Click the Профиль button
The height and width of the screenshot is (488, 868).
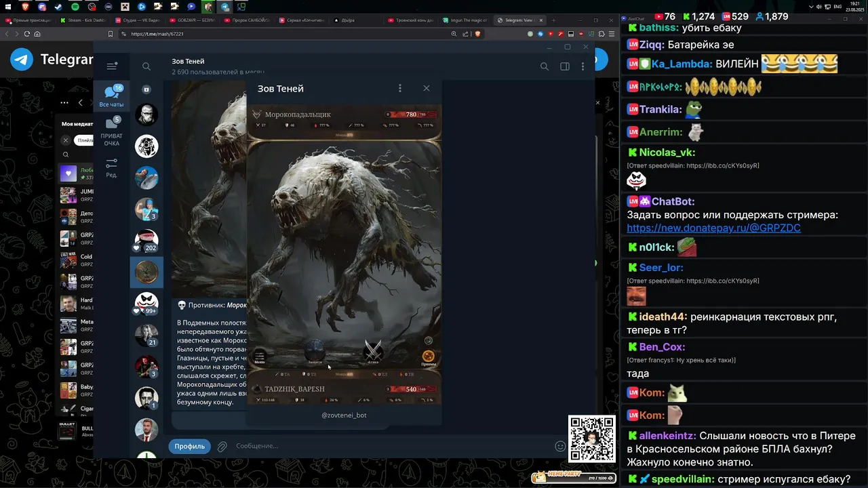coord(189,446)
